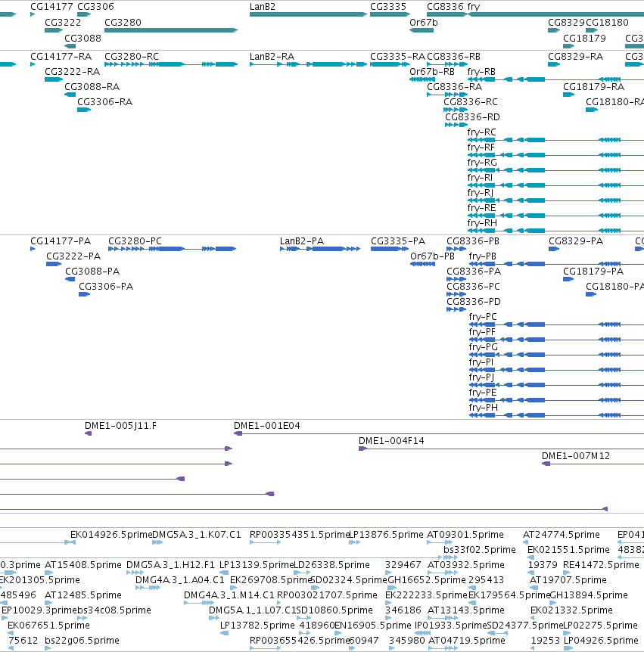The width and height of the screenshot is (644, 652).
Task: Select the DME1-001E04 clone label
Action: tap(266, 426)
